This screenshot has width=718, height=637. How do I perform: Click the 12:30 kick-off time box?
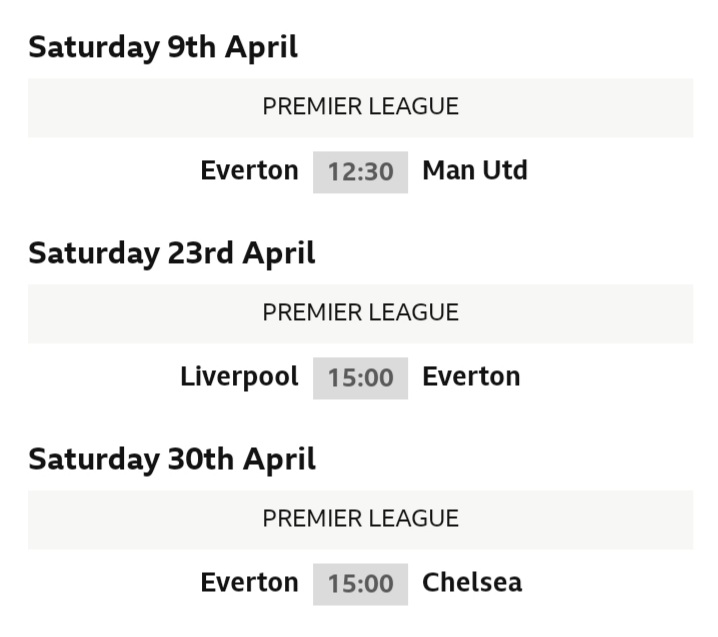[x=360, y=172]
